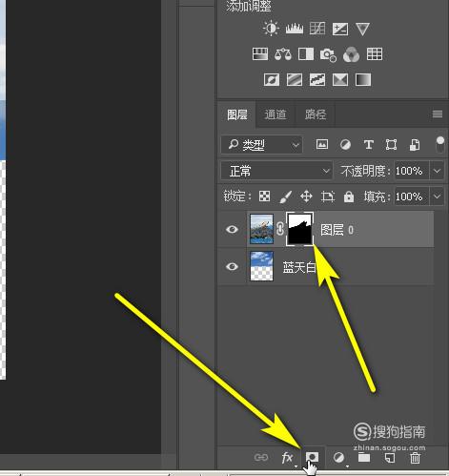Hide 图层 0 via eye icon
The width and height of the screenshot is (449, 476).
tap(232, 229)
